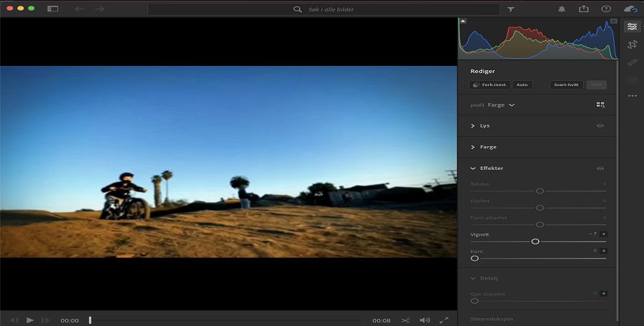The height and width of the screenshot is (326, 644).
Task: Go forward with the right arrow
Action: pyautogui.click(x=99, y=9)
